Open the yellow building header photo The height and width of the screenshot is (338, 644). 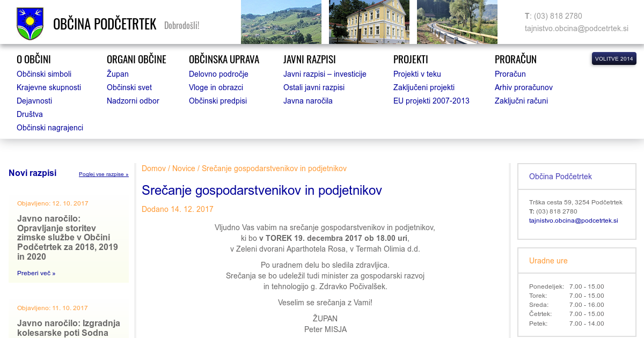[x=369, y=22]
